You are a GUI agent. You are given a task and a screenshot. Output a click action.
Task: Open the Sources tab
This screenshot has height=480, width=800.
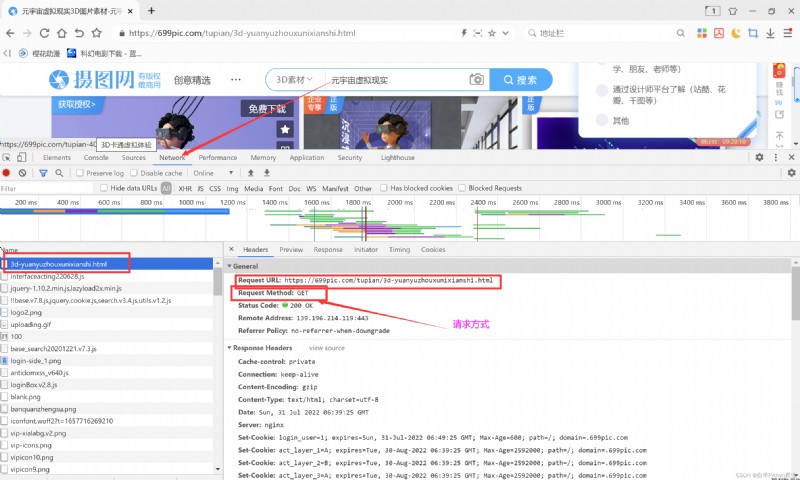click(134, 158)
